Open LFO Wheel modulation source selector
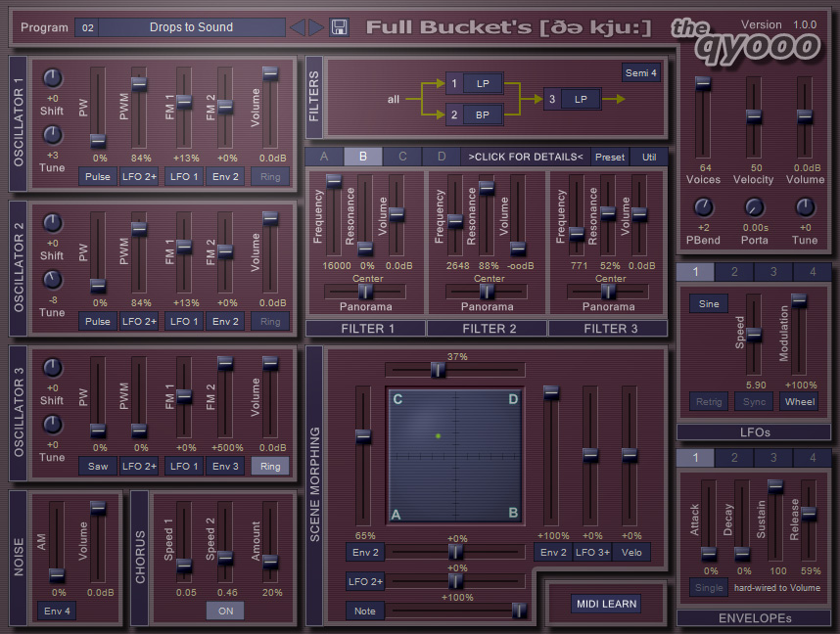 pos(800,401)
